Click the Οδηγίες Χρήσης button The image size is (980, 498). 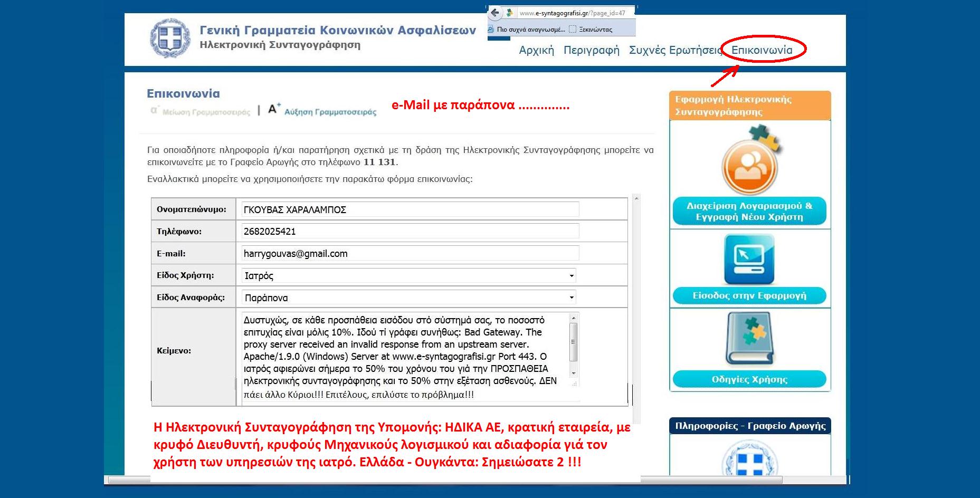coord(749,379)
